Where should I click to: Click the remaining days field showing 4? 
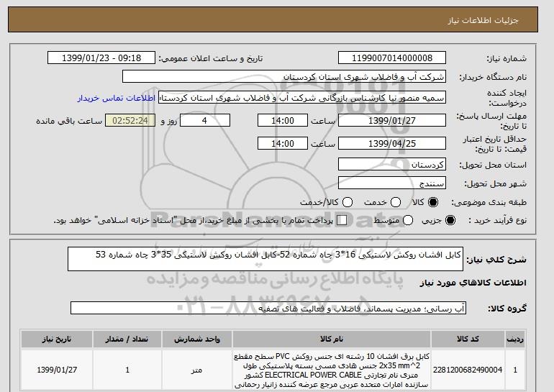tap(205, 120)
